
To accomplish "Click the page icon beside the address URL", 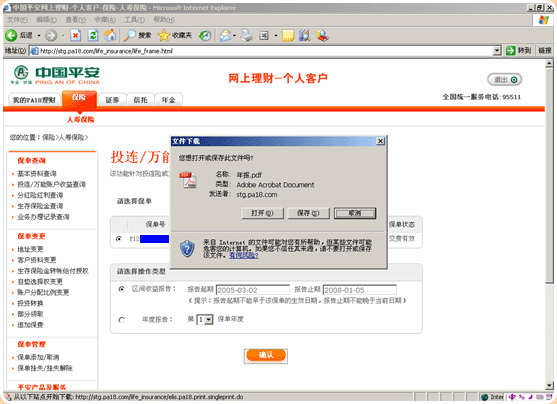I will 34,51.
